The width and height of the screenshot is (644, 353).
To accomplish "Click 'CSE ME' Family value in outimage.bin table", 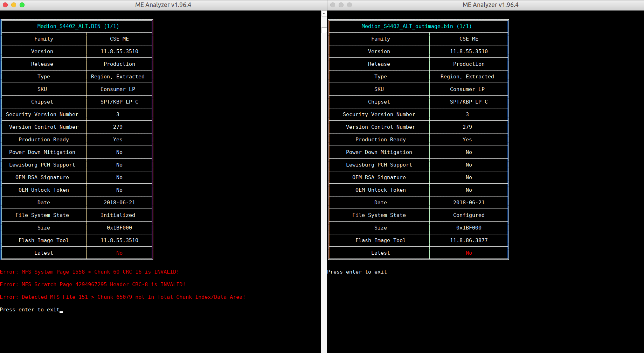I will point(469,39).
